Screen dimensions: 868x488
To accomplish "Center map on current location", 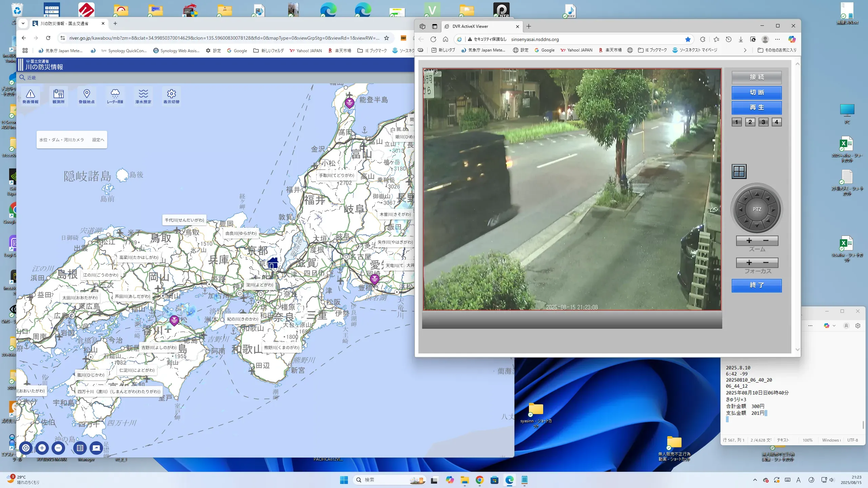I will pyautogui.click(x=26, y=448).
